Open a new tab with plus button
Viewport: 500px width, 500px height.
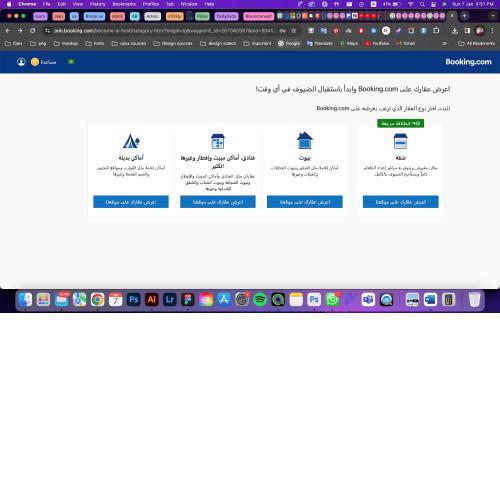coord(464,16)
